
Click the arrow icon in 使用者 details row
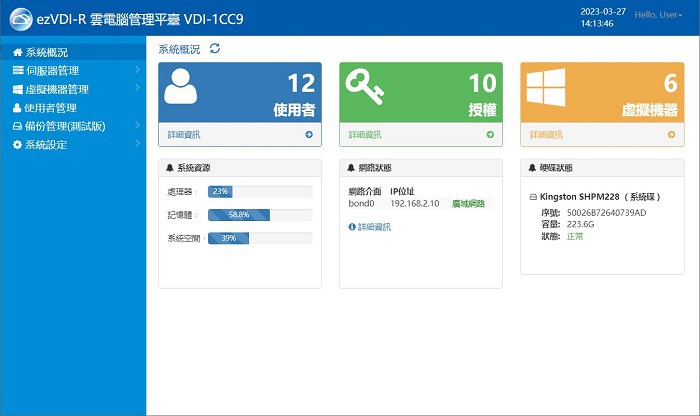coord(308,134)
